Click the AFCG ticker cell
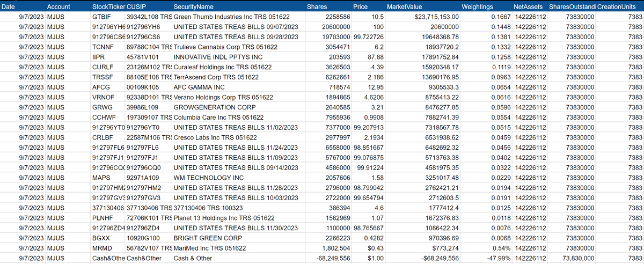 click(101, 87)
